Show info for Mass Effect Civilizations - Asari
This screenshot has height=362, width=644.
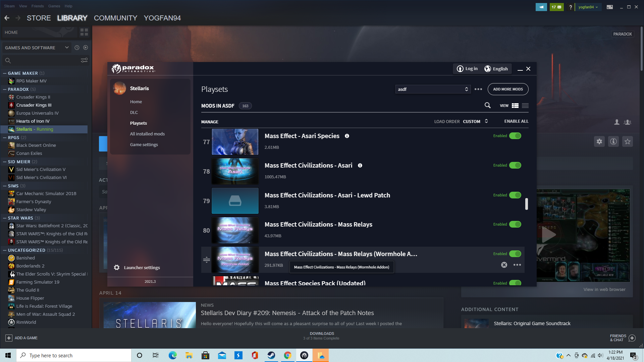coord(360,166)
